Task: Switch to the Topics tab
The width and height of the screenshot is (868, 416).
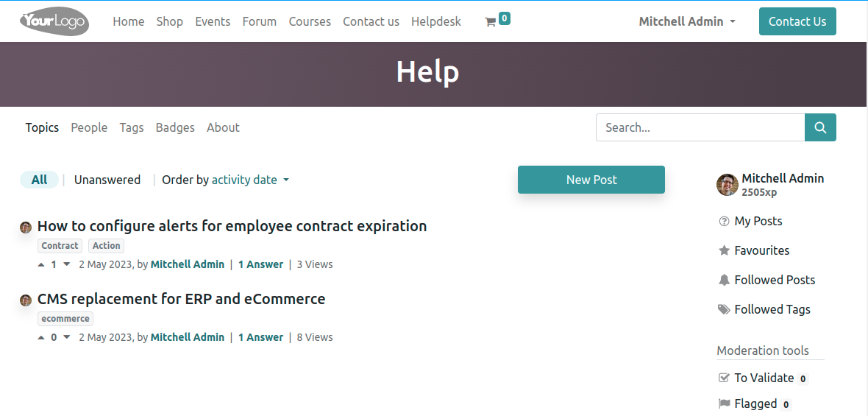Action: pyautogui.click(x=42, y=127)
